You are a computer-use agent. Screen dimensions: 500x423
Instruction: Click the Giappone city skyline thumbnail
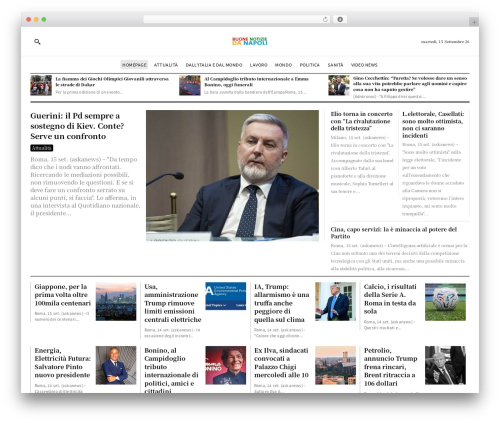116,302
